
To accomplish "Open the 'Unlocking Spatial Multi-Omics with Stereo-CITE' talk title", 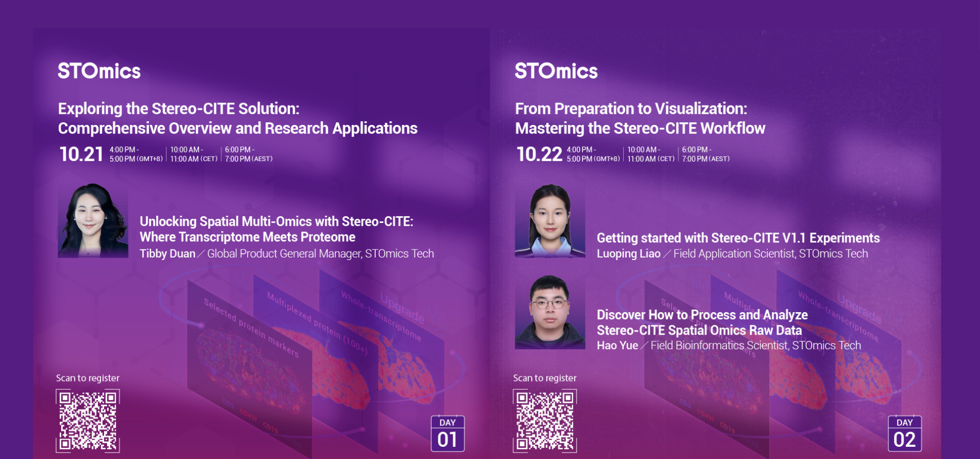I will coord(276,229).
